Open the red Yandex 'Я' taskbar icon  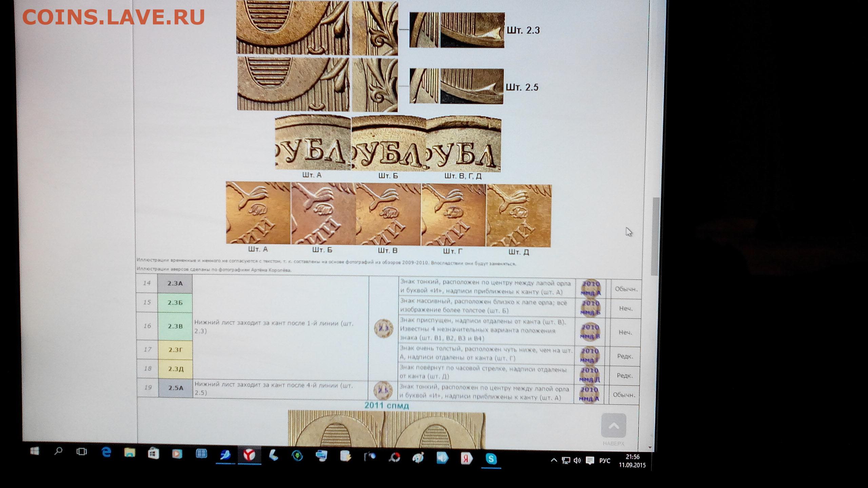click(x=467, y=459)
